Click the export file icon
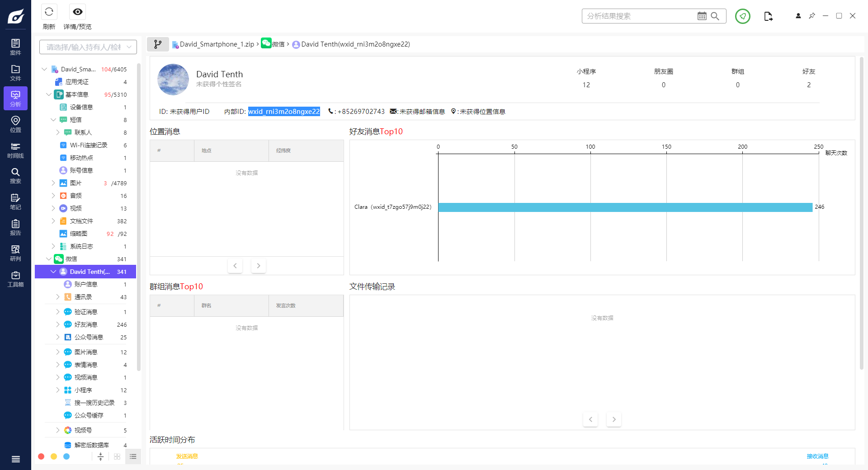868x470 pixels. pyautogui.click(x=768, y=16)
